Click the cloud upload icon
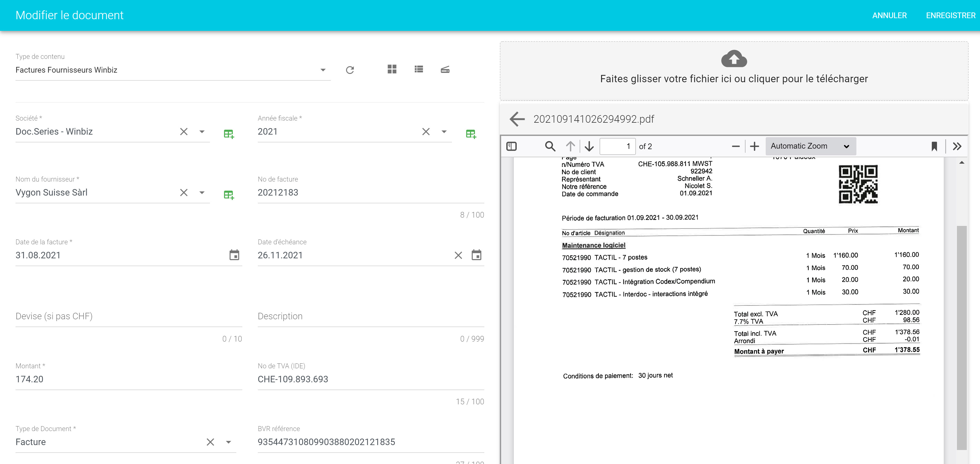 [734, 58]
